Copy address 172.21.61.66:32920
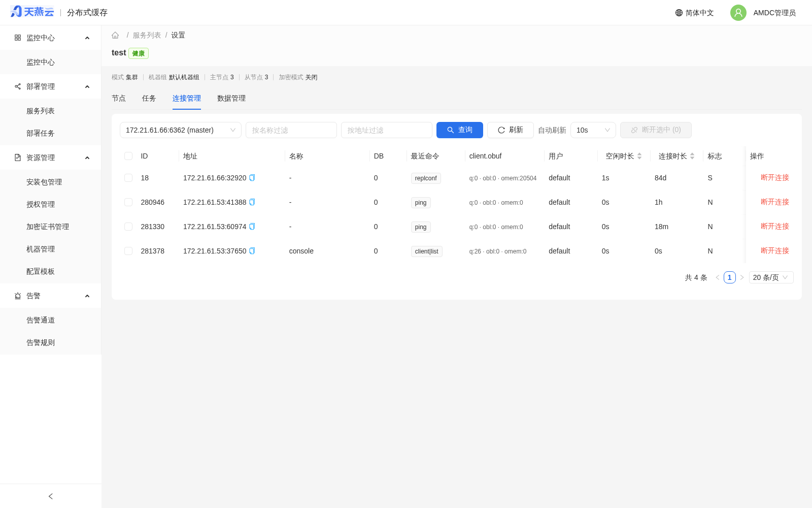Image resolution: width=812 pixels, height=508 pixels. click(x=252, y=178)
